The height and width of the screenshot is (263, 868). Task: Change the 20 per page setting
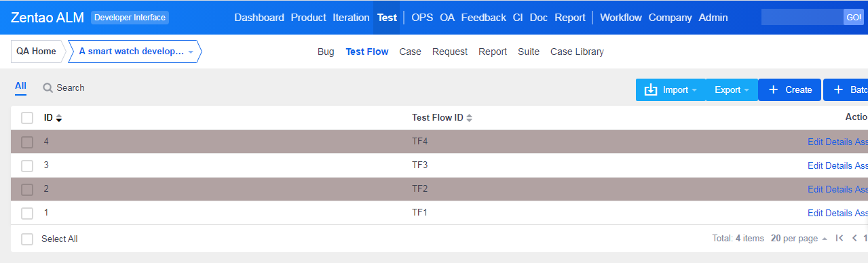799,239
